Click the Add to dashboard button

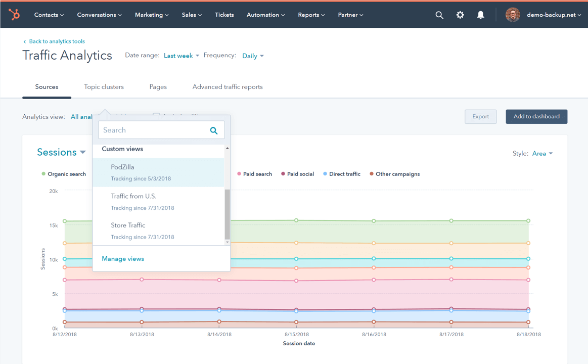click(536, 117)
